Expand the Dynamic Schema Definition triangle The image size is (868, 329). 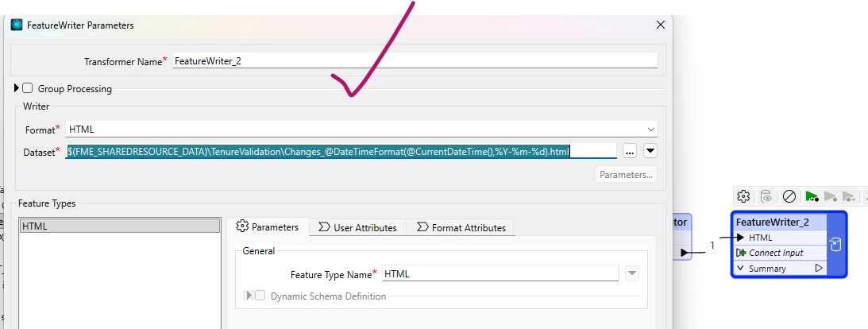tap(249, 296)
